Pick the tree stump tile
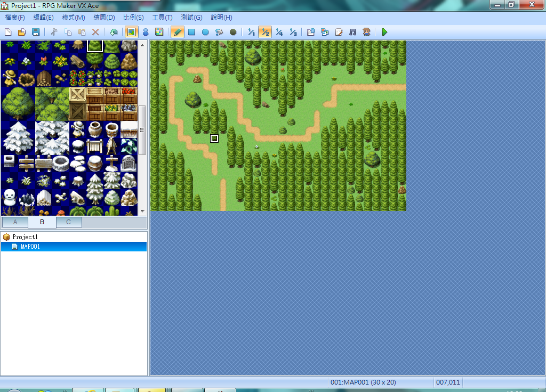The image size is (546, 392). click(78, 45)
